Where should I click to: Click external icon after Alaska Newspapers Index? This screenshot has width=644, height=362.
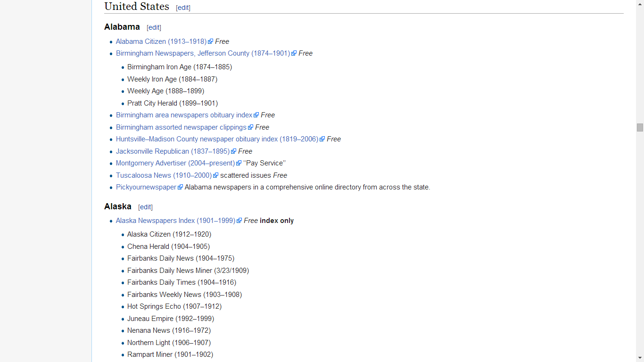click(239, 221)
